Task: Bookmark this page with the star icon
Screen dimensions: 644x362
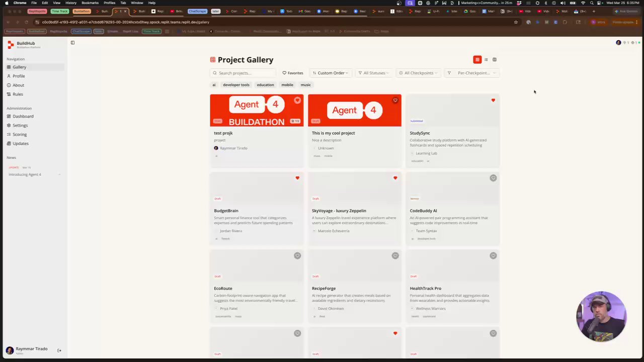Action: point(516,22)
